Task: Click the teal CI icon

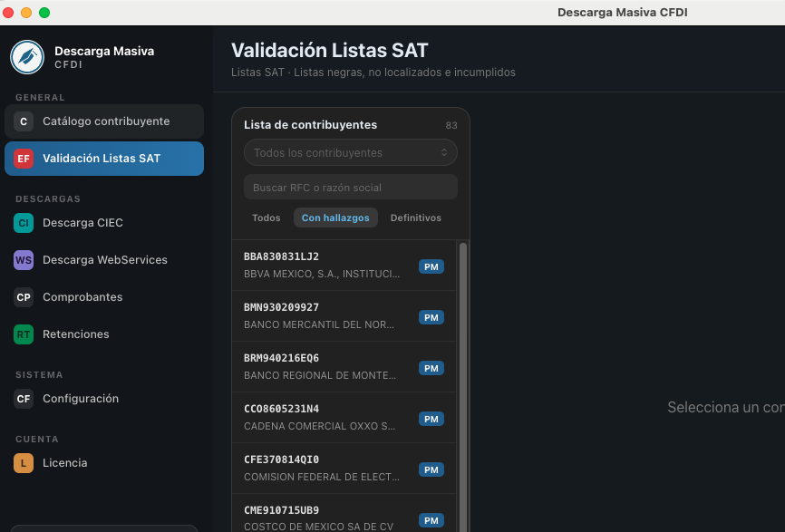Action: click(x=24, y=223)
